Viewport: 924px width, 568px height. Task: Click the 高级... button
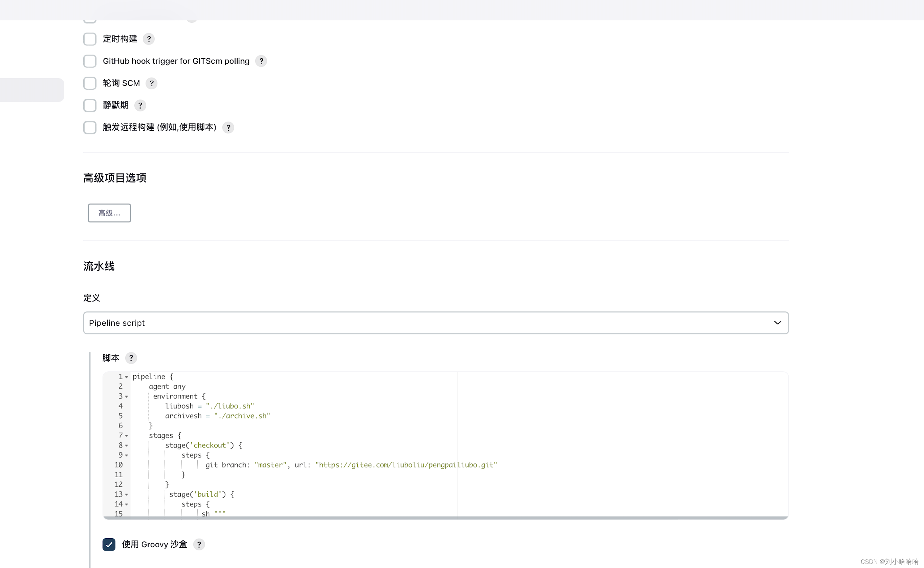click(109, 213)
